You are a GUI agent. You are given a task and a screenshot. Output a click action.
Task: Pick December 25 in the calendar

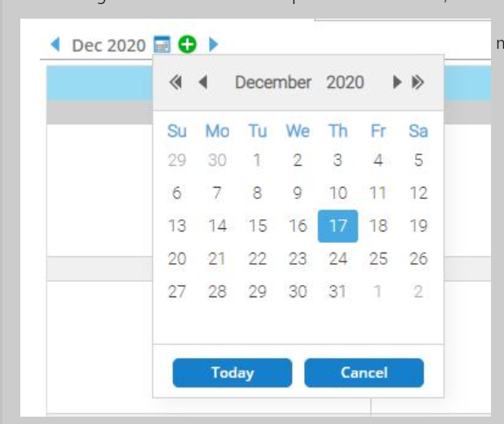pyautogui.click(x=378, y=259)
